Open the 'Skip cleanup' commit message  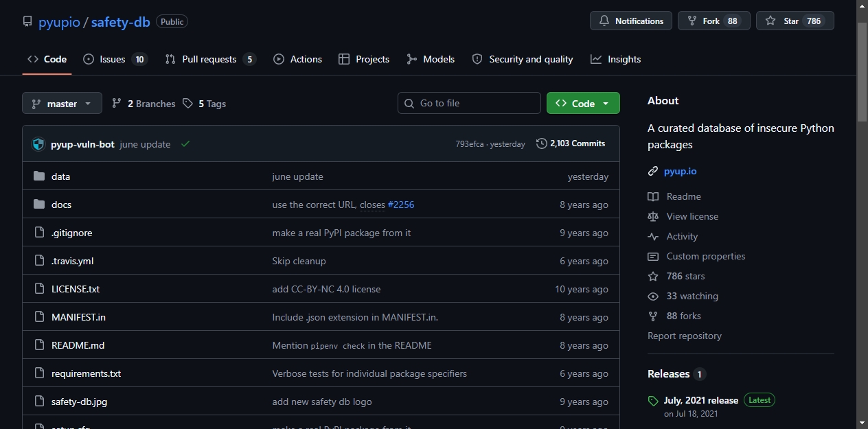tap(299, 261)
